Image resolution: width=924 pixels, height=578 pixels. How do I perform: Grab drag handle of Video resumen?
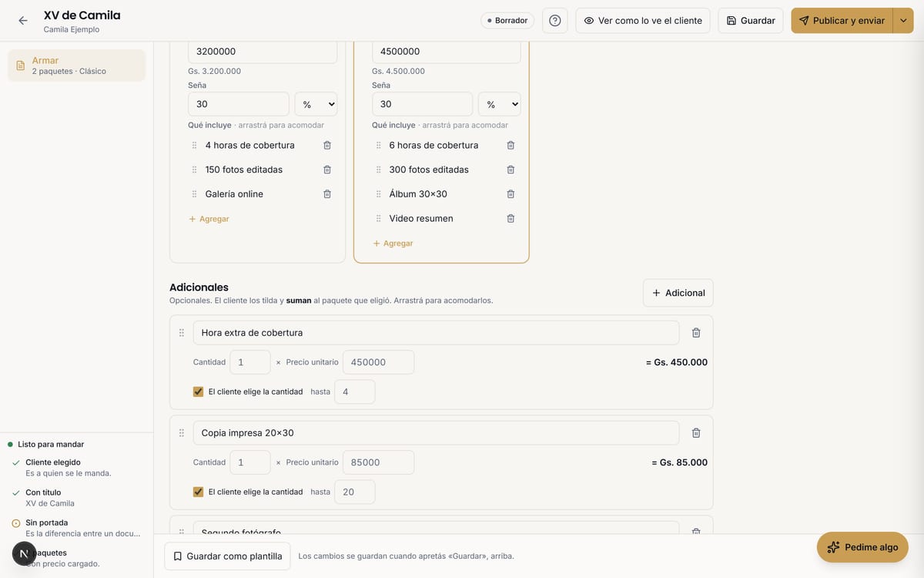(x=378, y=218)
